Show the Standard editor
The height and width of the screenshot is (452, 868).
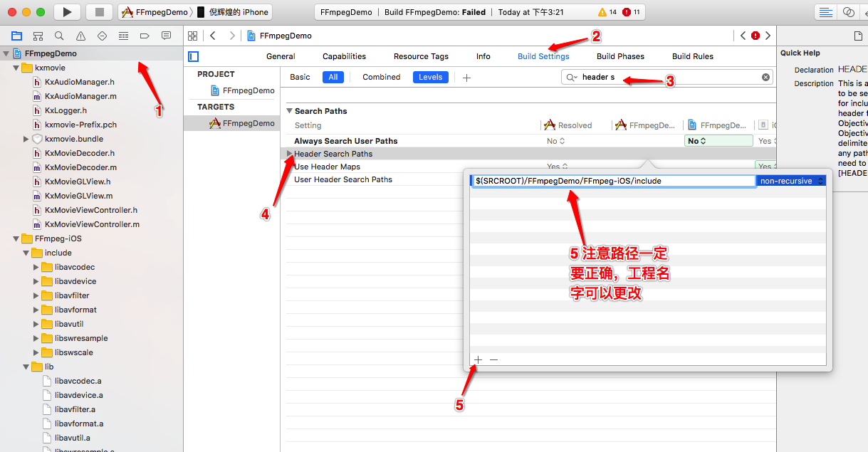click(x=825, y=12)
